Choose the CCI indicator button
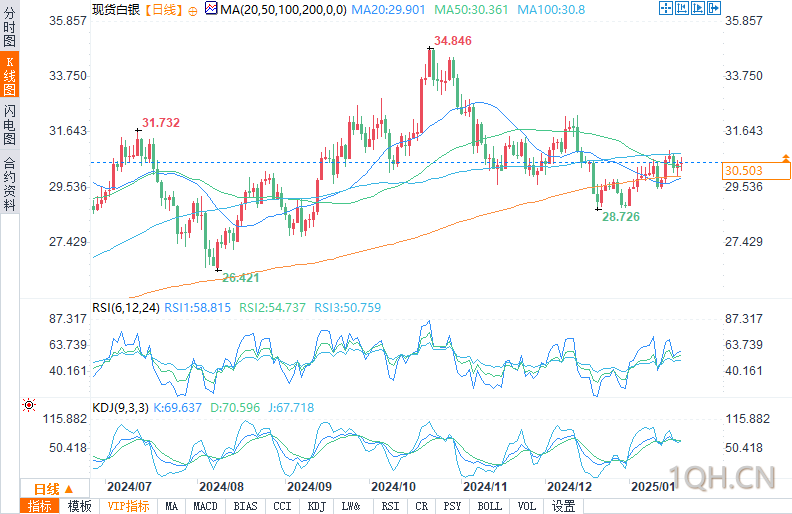792x514 pixels. pos(282,506)
